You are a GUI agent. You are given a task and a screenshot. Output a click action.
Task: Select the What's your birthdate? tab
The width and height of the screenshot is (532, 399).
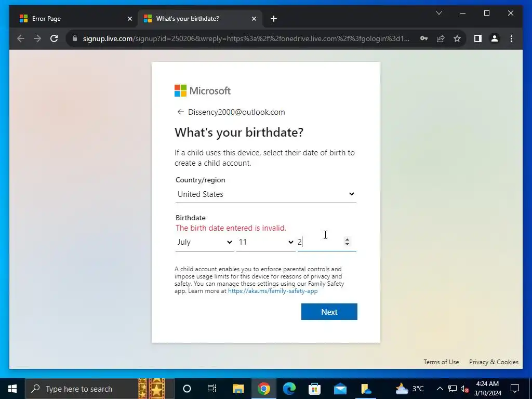200,19
